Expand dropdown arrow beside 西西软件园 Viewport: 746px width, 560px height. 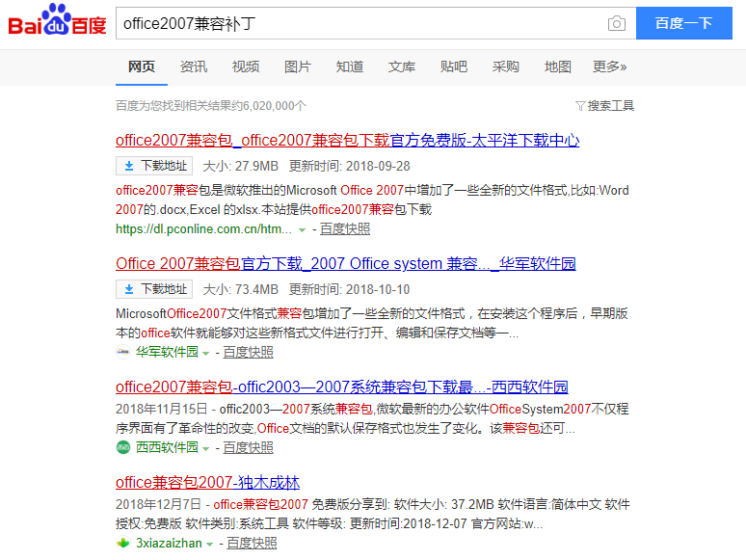(205, 448)
